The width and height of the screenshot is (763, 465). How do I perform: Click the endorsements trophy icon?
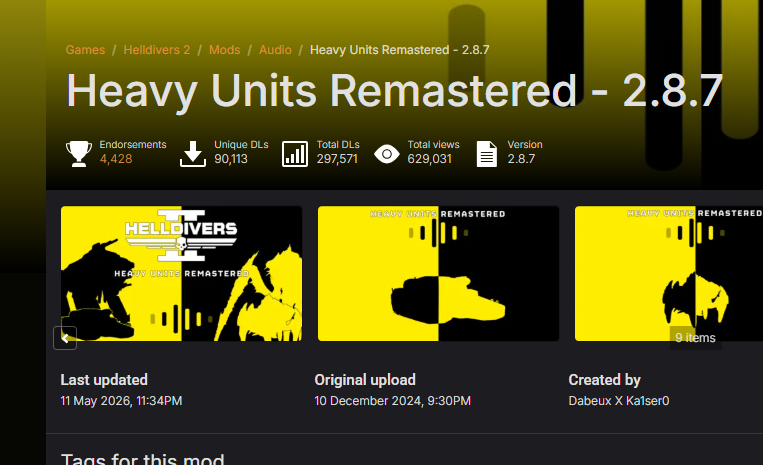79,154
